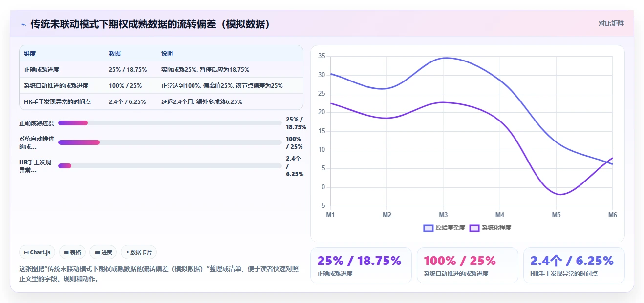Click the 25% / 18.75% data card
This screenshot has width=644, height=303.
click(361, 265)
